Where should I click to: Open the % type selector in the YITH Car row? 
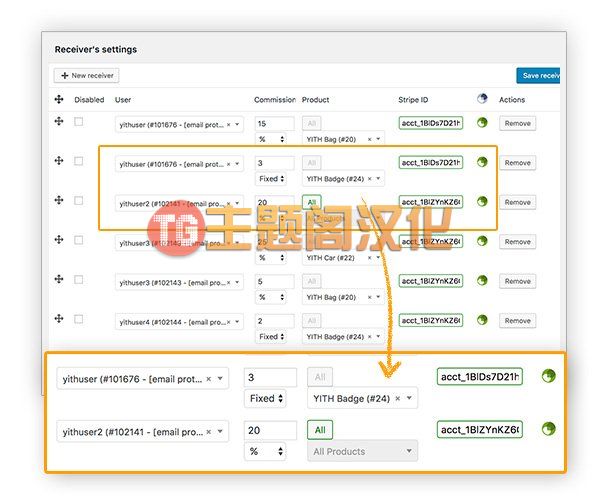(271, 258)
